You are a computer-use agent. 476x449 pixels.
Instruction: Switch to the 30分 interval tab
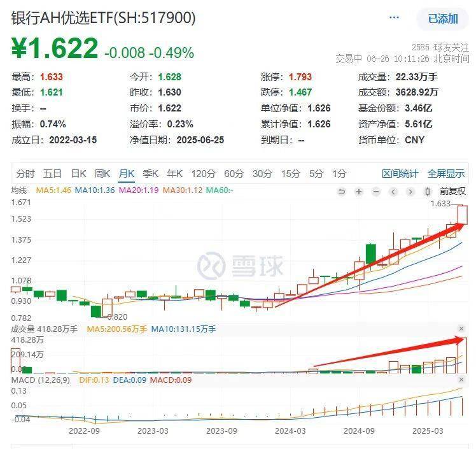pyautogui.click(x=262, y=174)
